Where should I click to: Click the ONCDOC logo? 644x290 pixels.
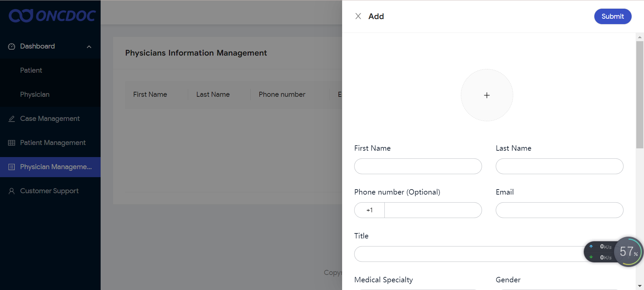(52, 16)
